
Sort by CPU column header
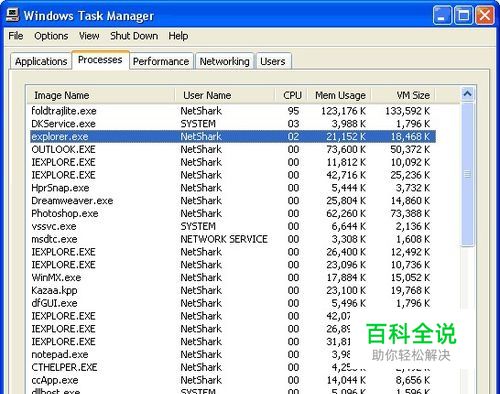291,95
